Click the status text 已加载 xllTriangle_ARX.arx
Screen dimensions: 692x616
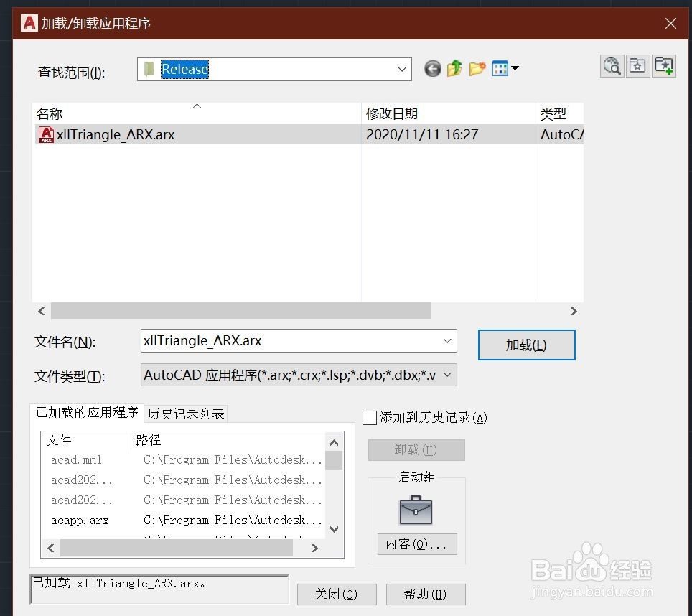pos(119,584)
